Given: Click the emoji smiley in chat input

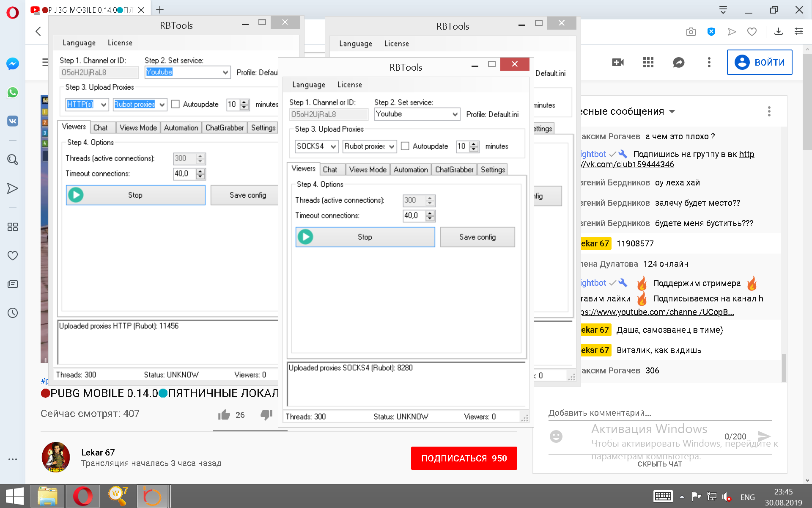Looking at the screenshot, I should coord(556,436).
